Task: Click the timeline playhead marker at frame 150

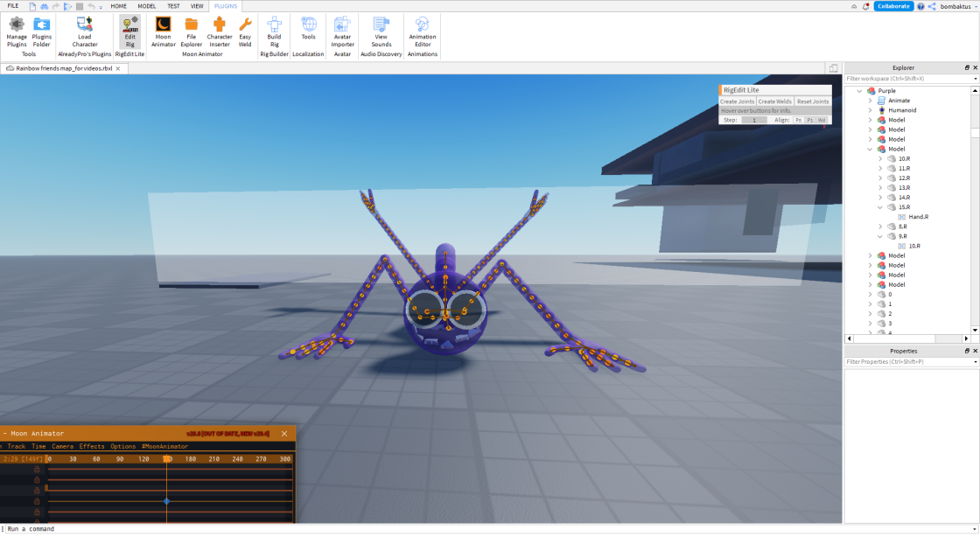Action: (x=167, y=459)
